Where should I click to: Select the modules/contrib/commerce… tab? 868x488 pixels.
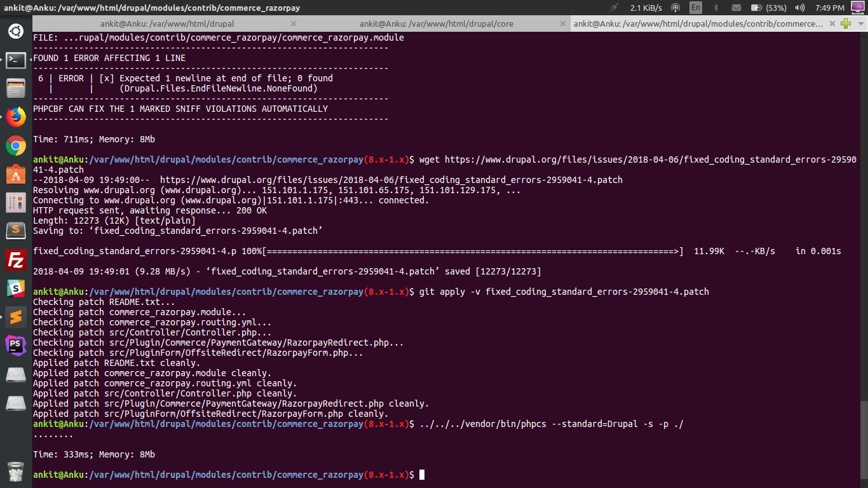[698, 24]
